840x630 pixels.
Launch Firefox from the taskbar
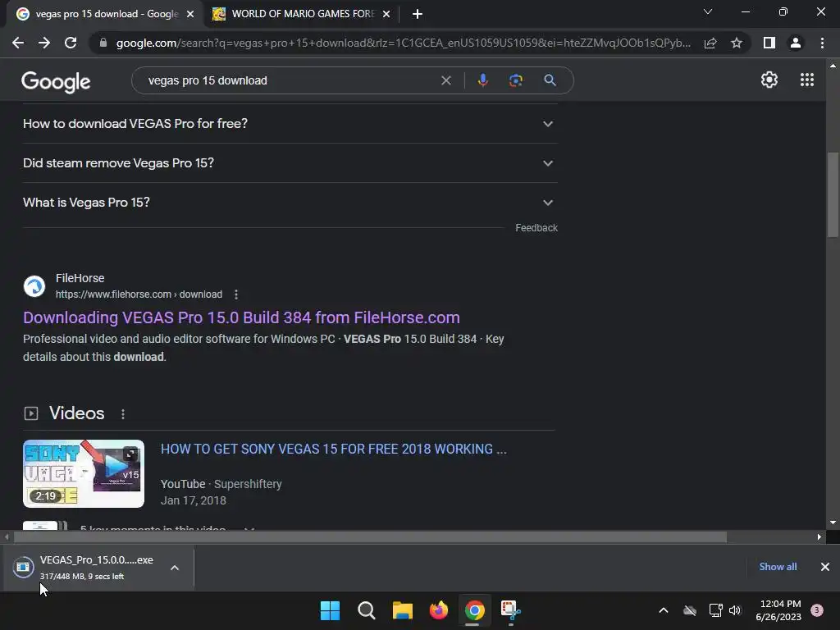[439, 610]
